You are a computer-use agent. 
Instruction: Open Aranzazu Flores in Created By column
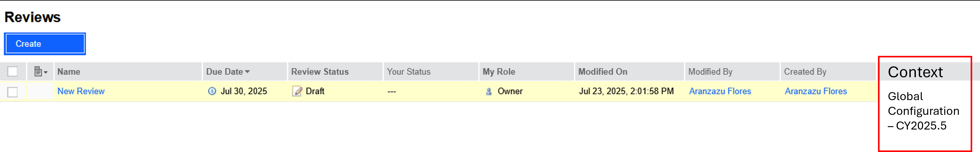[816, 91]
